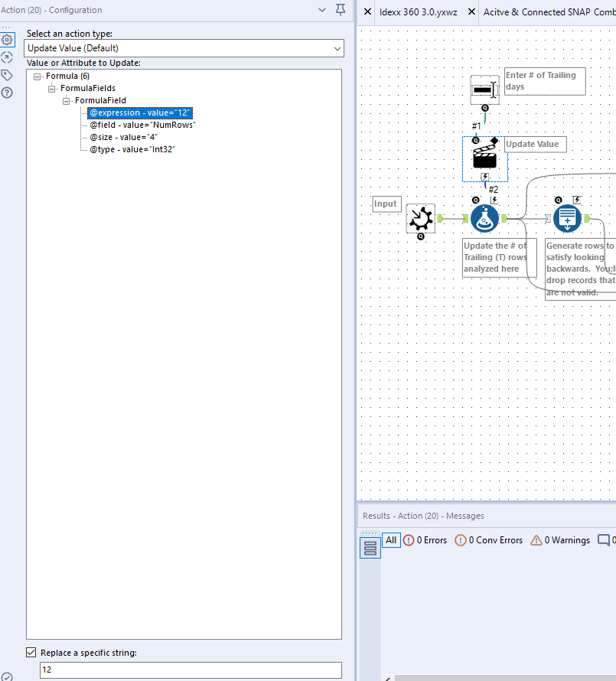
Task: Click Generate Rows output anchor
Action: tap(587, 218)
